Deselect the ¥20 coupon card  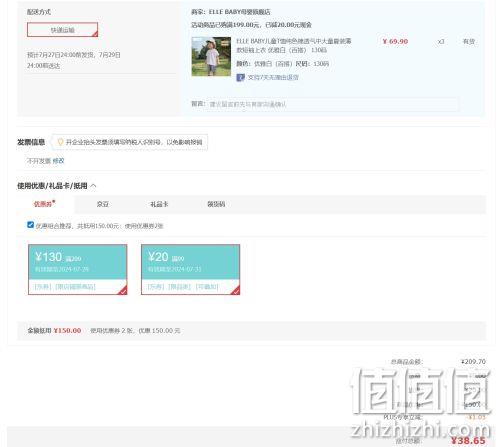tap(190, 269)
